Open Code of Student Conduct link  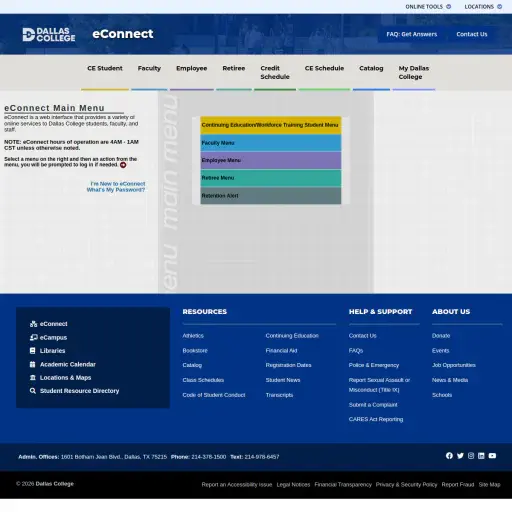[214, 395]
